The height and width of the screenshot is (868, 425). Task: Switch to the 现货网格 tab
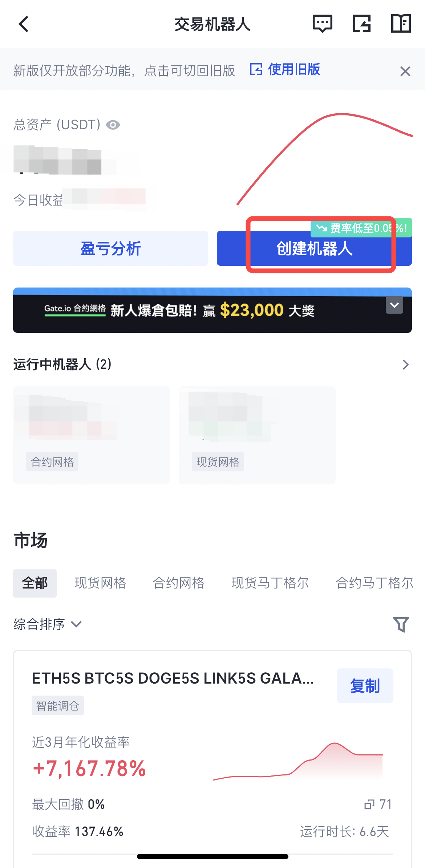coord(100,583)
